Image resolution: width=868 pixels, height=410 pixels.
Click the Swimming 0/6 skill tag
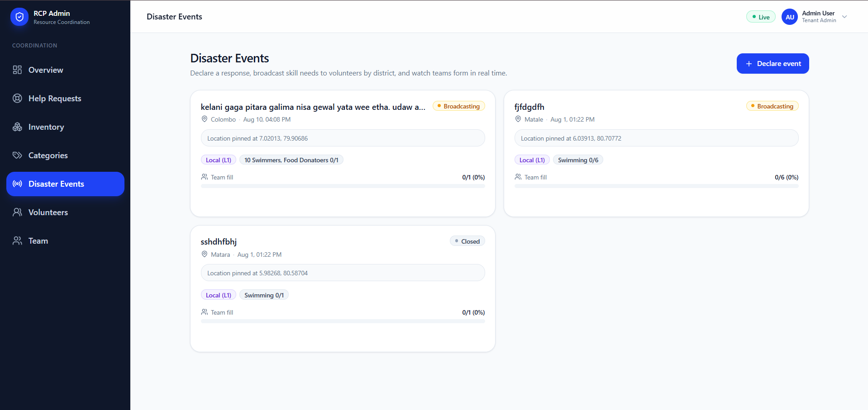coord(578,160)
